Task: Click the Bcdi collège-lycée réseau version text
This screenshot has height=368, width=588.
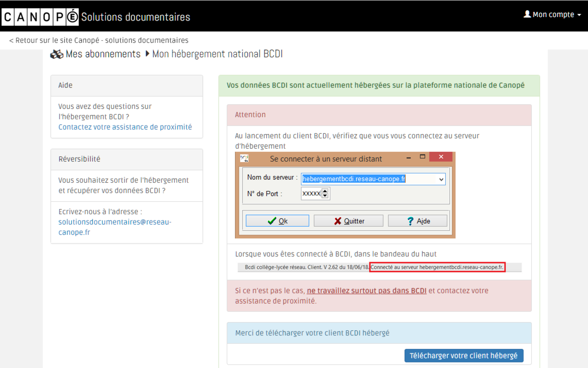Action: click(x=307, y=267)
